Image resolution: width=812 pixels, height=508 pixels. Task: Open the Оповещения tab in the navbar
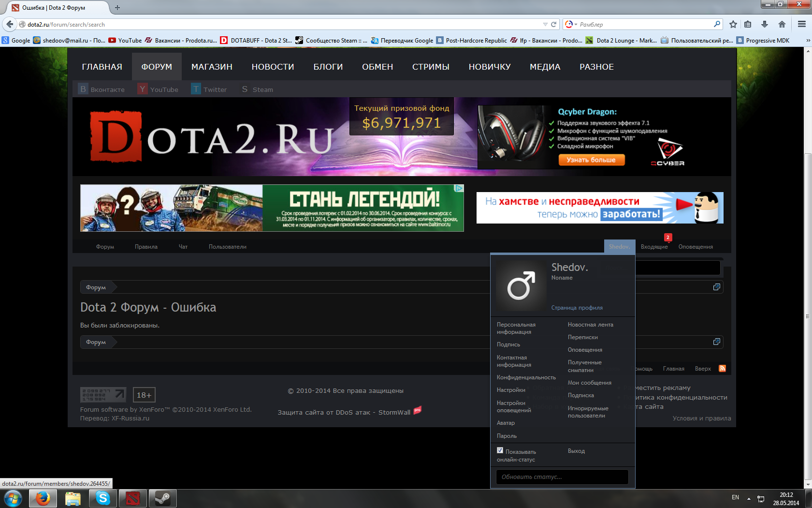(x=696, y=247)
